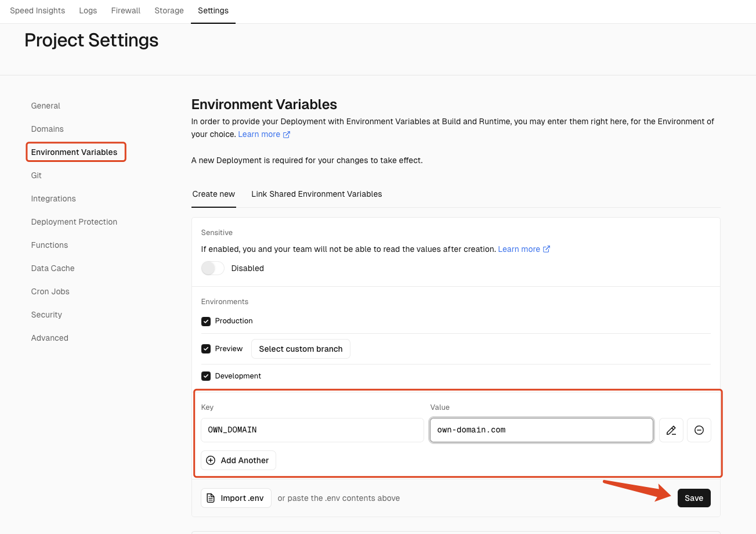Image resolution: width=756 pixels, height=534 pixels.
Task: Toggle the Sensitive switch
Action: pos(213,268)
